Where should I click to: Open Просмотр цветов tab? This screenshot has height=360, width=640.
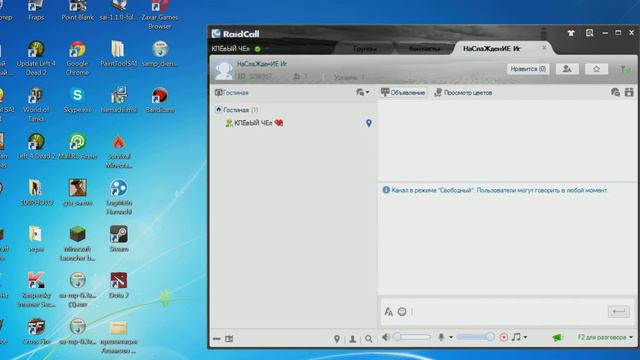[463, 93]
